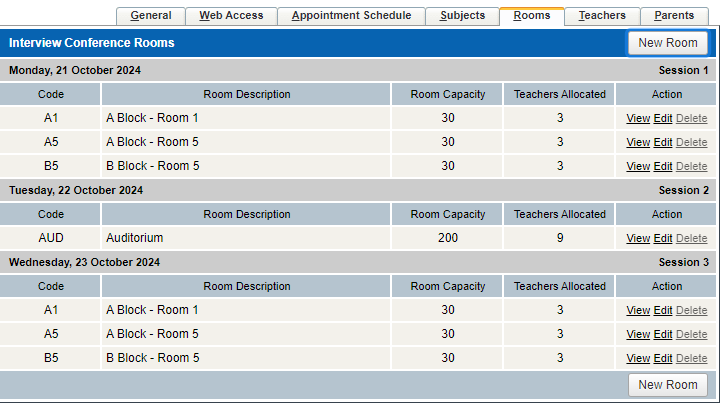Delete the Auditorium room
The image size is (723, 406).
point(691,238)
